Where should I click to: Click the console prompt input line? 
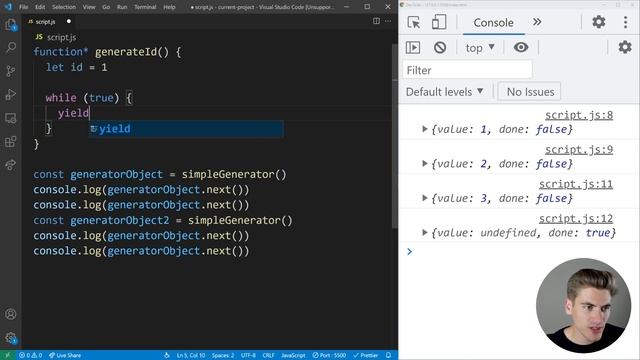[518, 251]
